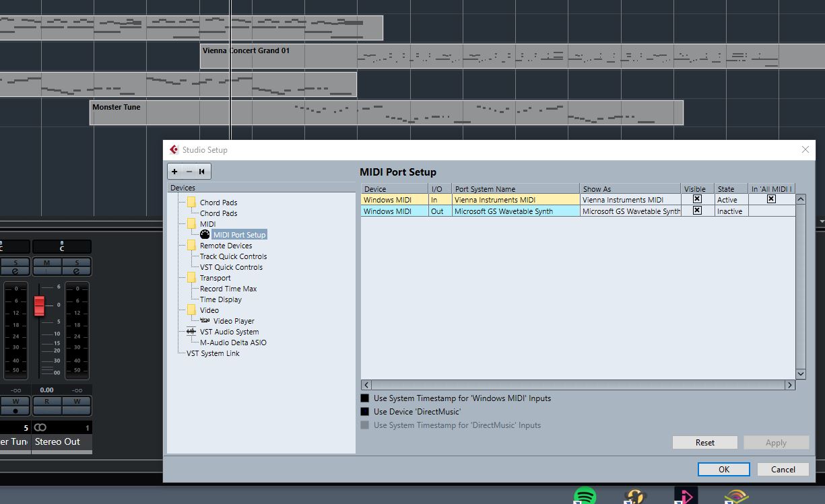This screenshot has height=504, width=825.
Task: Solo the Monster Tune mixer channel
Action: tap(15, 262)
